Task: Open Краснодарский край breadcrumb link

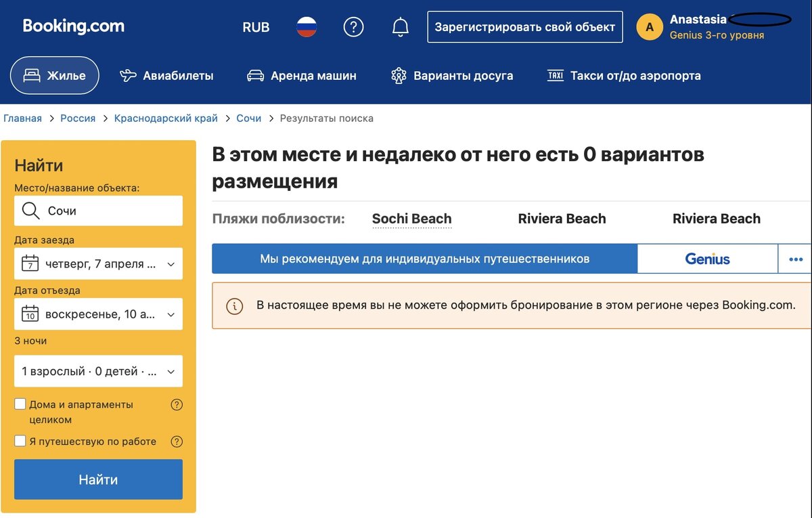Action: tap(166, 118)
